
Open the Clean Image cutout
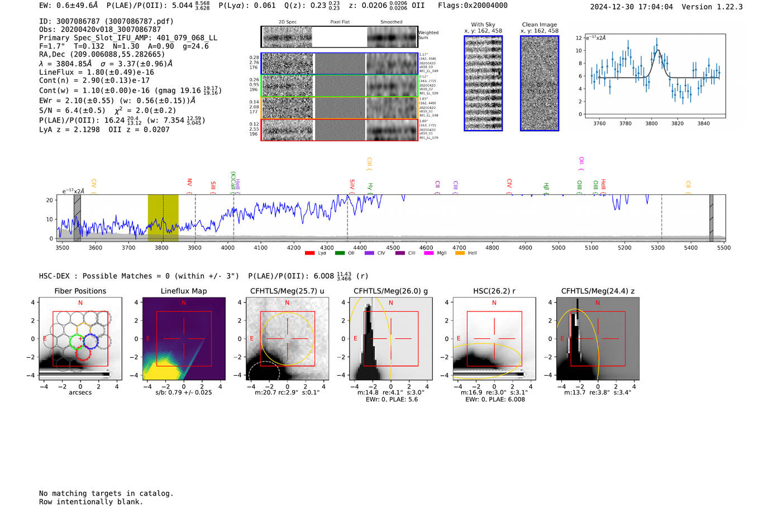pos(540,83)
